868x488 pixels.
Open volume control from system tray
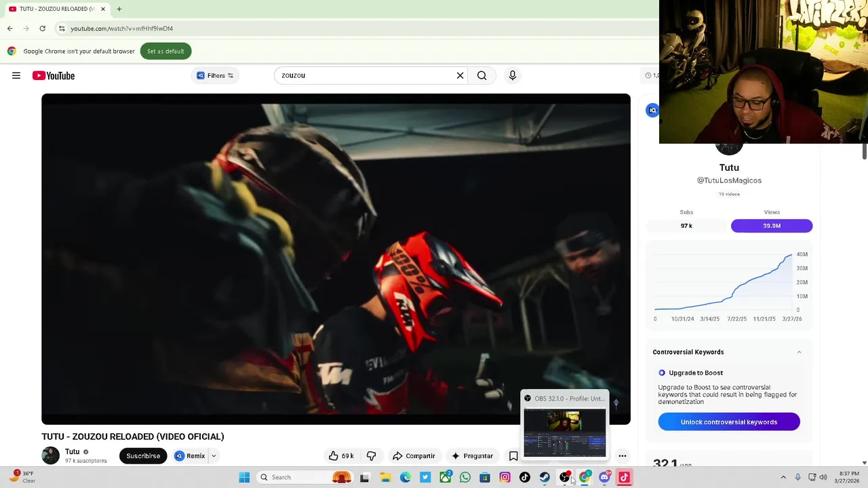click(823, 477)
